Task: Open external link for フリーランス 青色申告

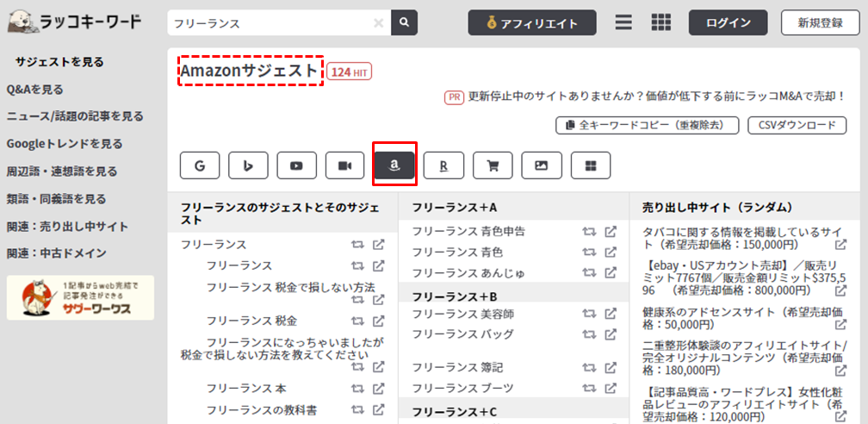Action: (610, 232)
